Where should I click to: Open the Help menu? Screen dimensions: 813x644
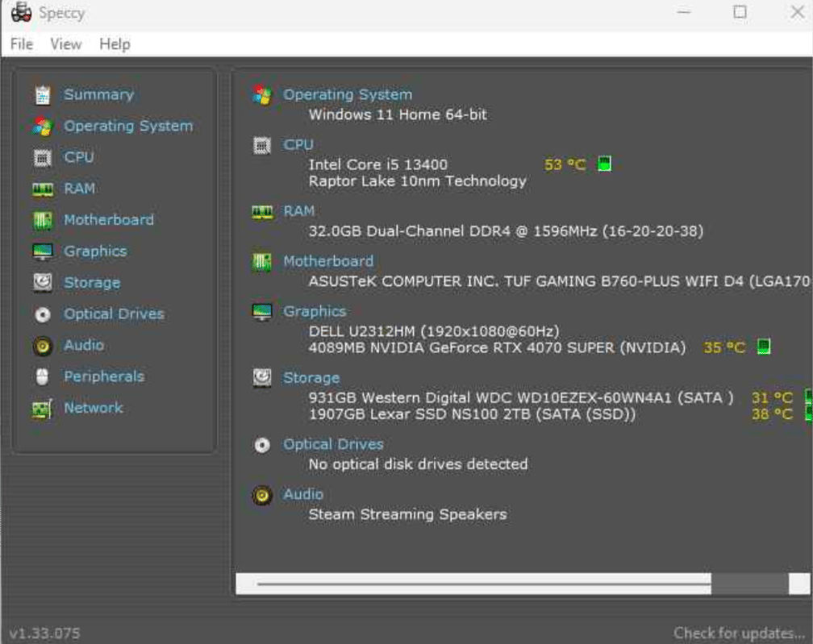click(115, 44)
